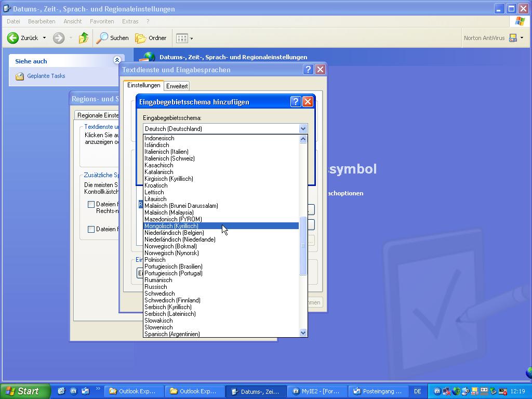This screenshot has height=399, width=532.
Task: Click the Zurück back arrow icon
Action: pos(13,38)
